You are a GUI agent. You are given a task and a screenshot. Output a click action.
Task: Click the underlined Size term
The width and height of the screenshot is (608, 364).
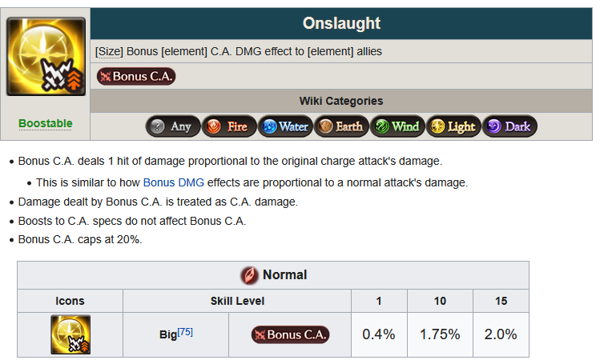click(109, 51)
